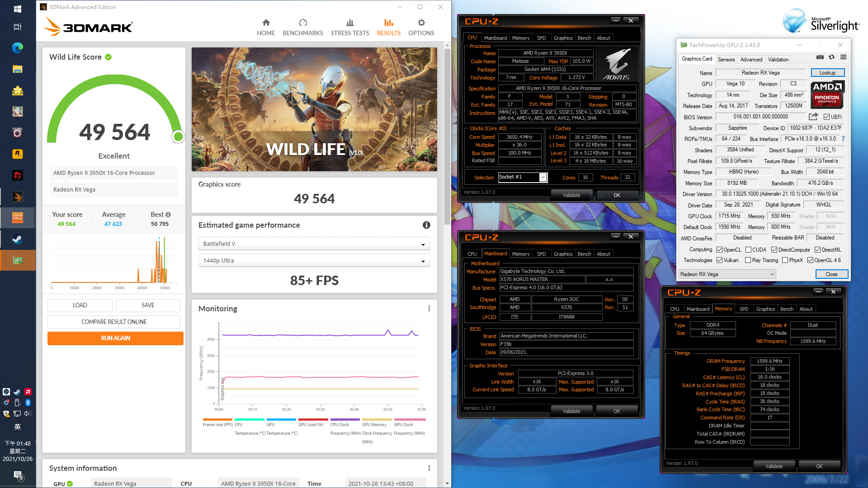This screenshot has height=488, width=868.
Task: Open the Windows Start menu
Action: click(18, 9)
